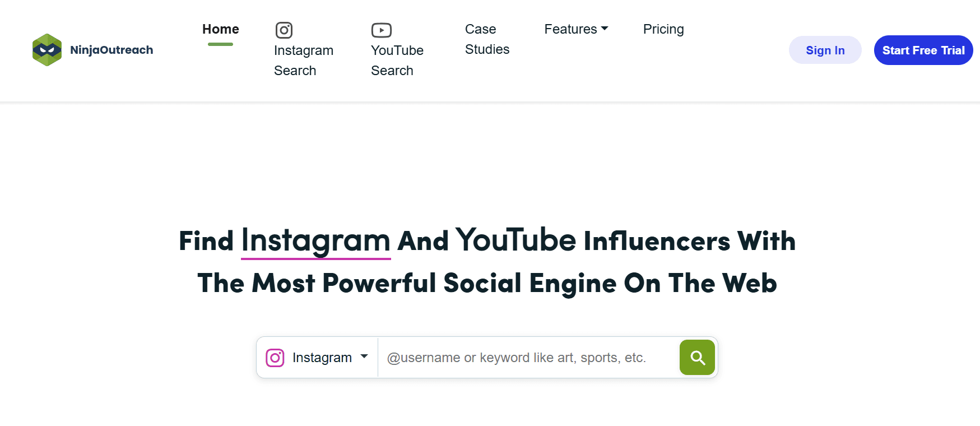980x426 pixels.
Task: Open the YouTube Search nav link
Action: click(x=397, y=61)
